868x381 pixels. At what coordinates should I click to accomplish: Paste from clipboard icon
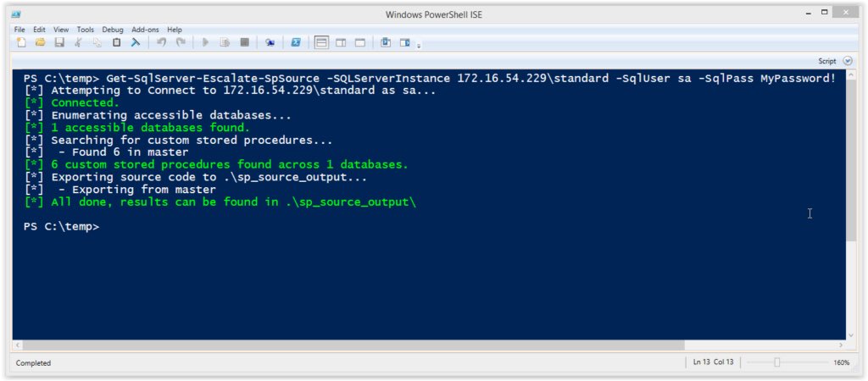[116, 42]
